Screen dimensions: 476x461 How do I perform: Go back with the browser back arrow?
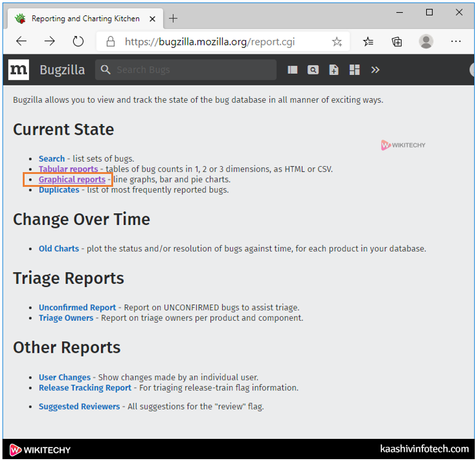tap(22, 41)
